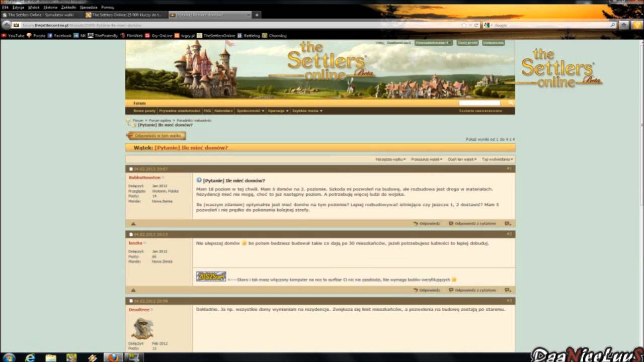Click the multi-quote icon on laszka's post
The image size is (644, 362).
click(x=508, y=290)
